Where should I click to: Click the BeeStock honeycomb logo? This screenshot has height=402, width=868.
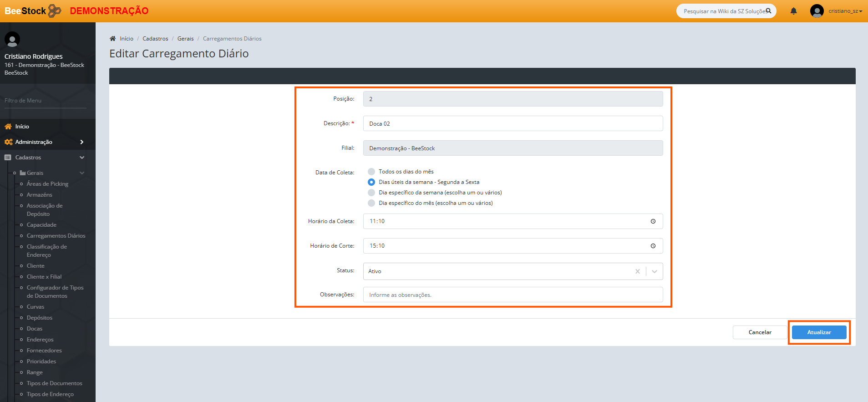tap(54, 10)
